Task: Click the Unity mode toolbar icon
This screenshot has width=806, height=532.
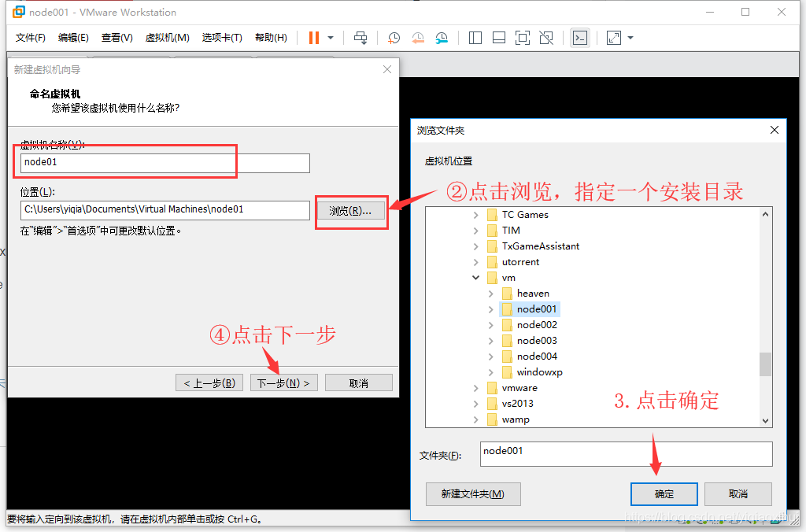Action: (546, 38)
